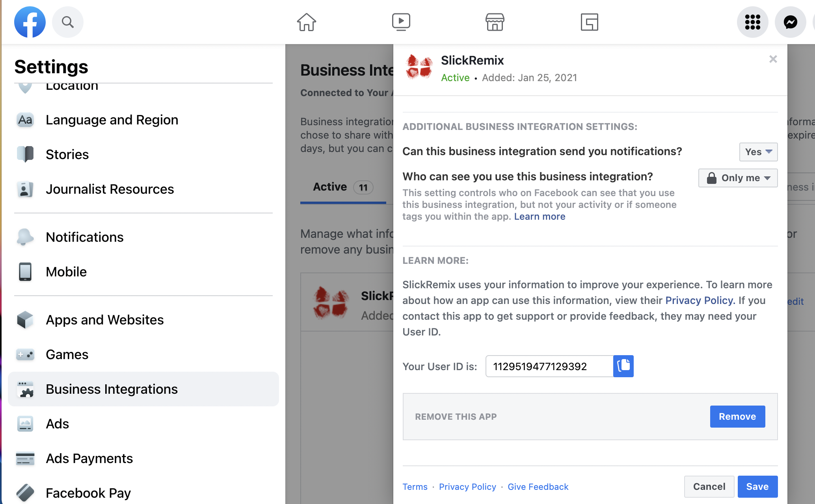The width and height of the screenshot is (815, 504).
Task: Open Ads Payments settings
Action: [143, 458]
